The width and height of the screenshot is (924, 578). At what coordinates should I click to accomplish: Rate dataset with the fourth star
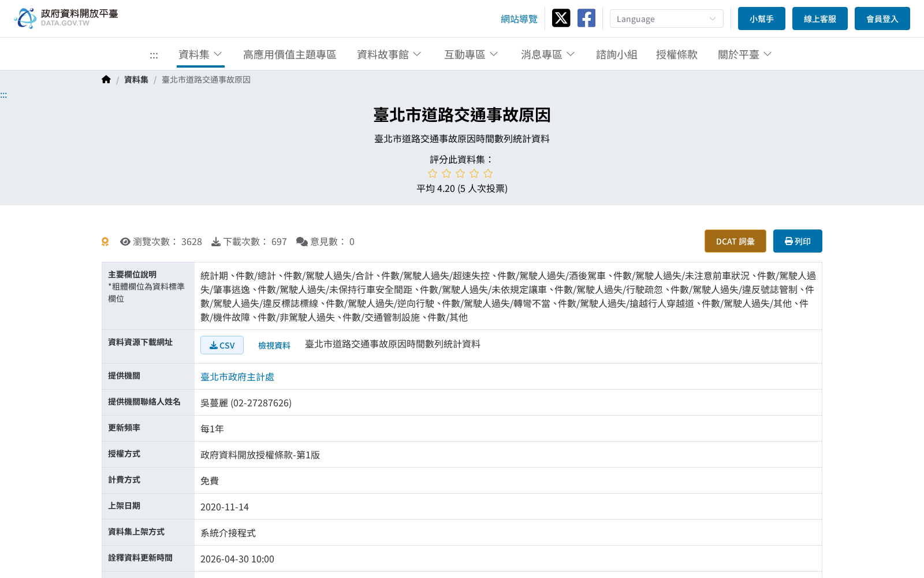(474, 173)
